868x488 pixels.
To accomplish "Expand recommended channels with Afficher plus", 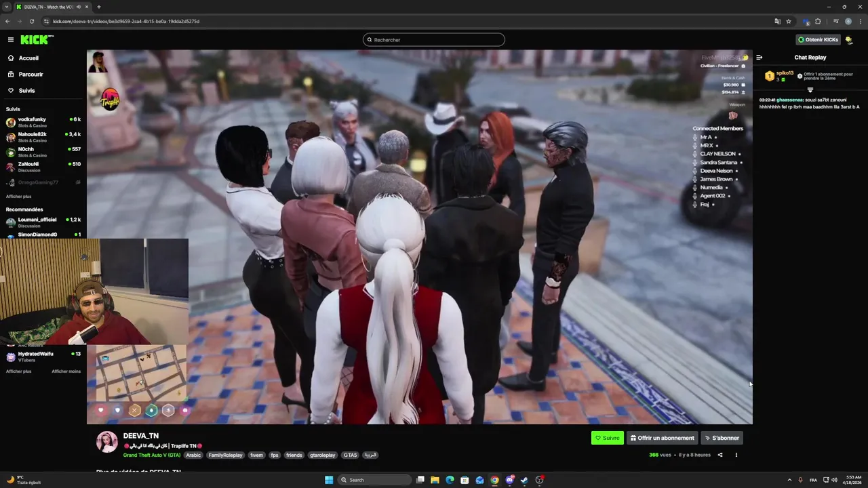I will [18, 371].
